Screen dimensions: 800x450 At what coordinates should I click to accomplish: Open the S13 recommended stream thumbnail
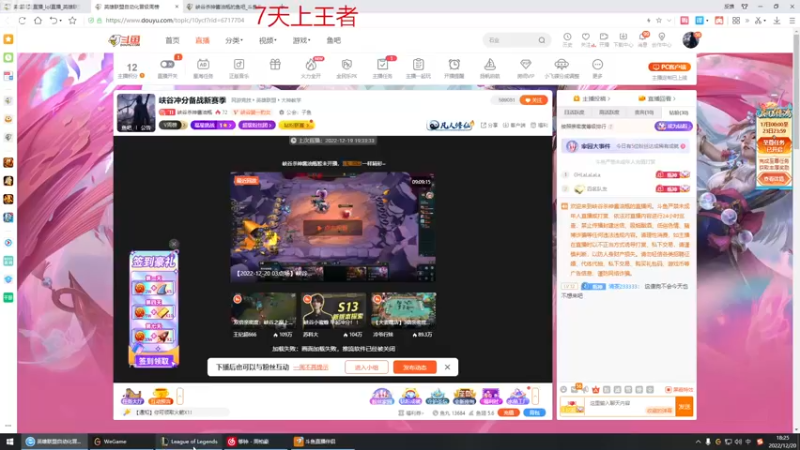[333, 311]
